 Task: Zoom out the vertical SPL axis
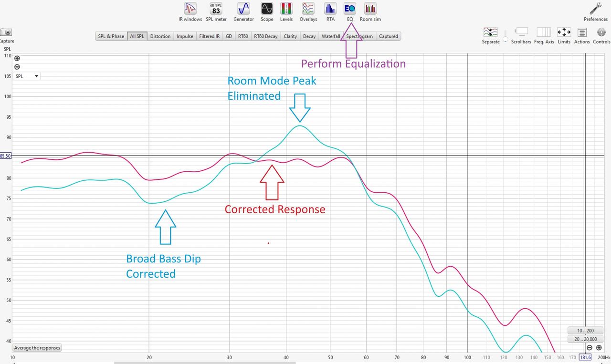17,67
